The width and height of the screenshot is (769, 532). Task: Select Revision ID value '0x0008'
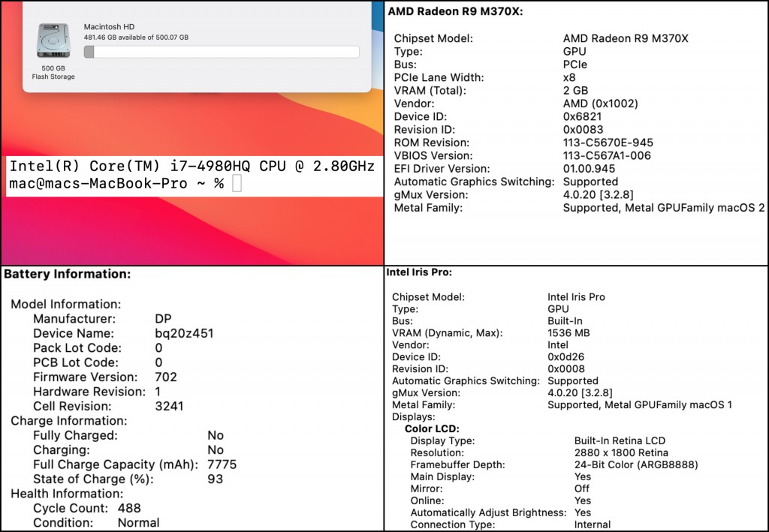point(566,369)
